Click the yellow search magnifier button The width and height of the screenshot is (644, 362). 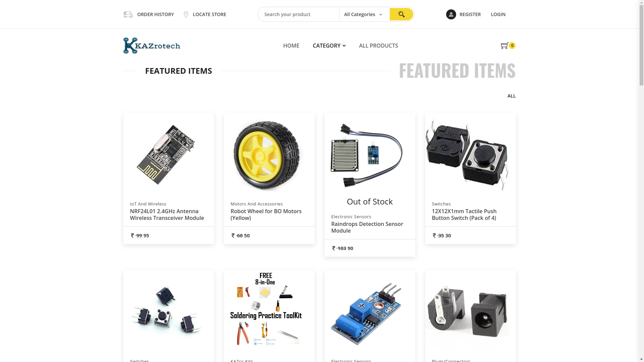point(401,14)
